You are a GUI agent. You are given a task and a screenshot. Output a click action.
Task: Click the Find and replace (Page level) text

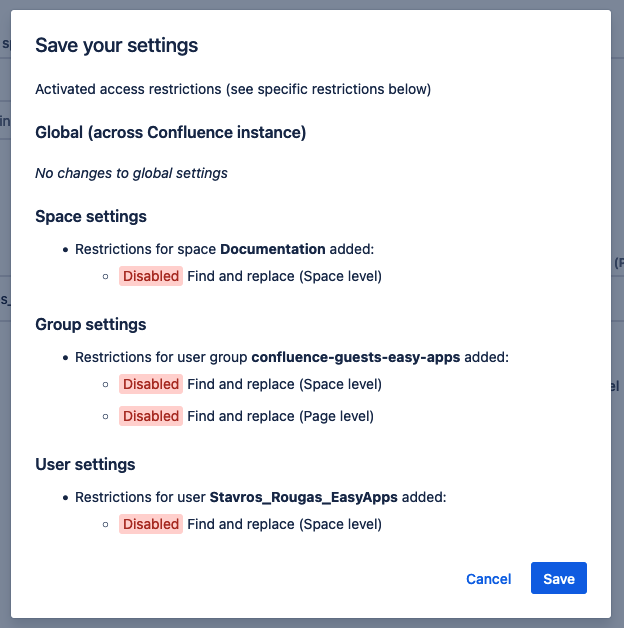coord(281,416)
